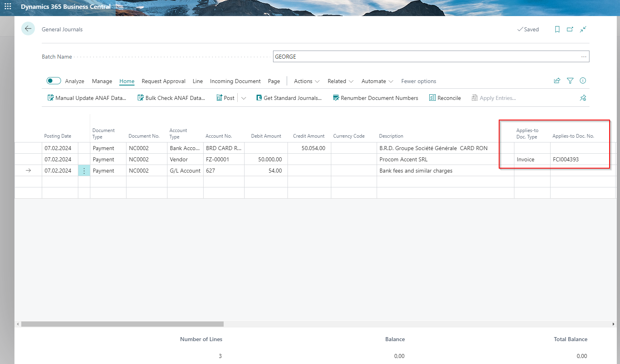The height and width of the screenshot is (364, 620).
Task: Click Renumber Document Numbers
Action: pyautogui.click(x=375, y=98)
